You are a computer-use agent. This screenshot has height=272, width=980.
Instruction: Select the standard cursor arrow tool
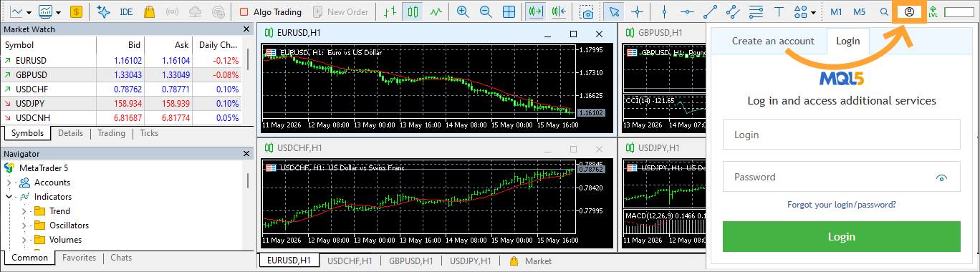(614, 11)
